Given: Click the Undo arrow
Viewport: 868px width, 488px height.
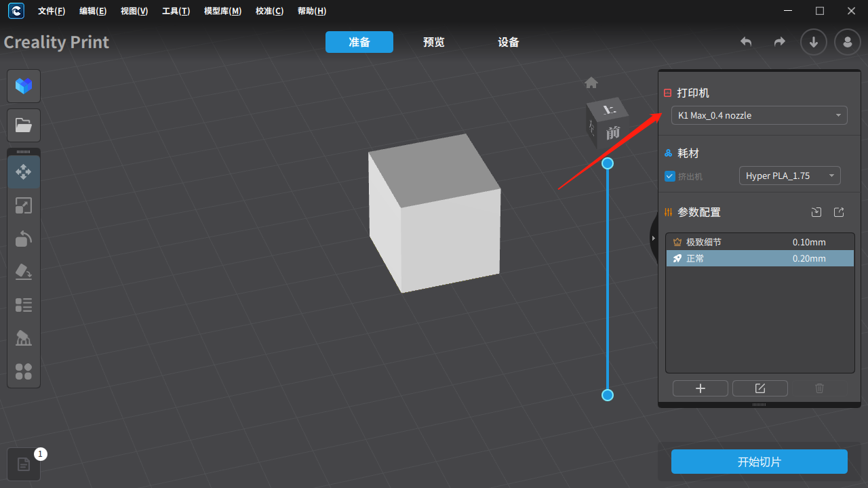Looking at the screenshot, I should (746, 42).
